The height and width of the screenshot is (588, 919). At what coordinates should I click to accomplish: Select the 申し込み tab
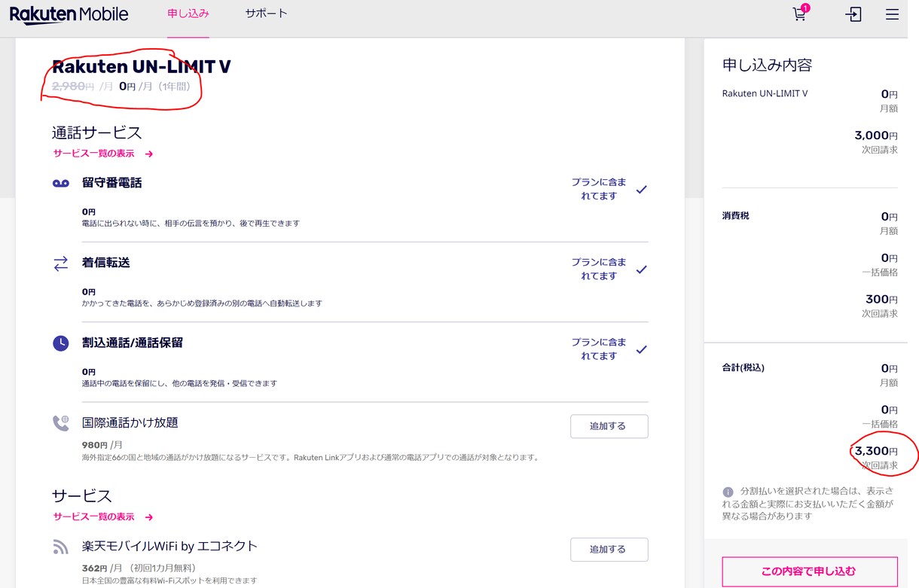tap(188, 14)
